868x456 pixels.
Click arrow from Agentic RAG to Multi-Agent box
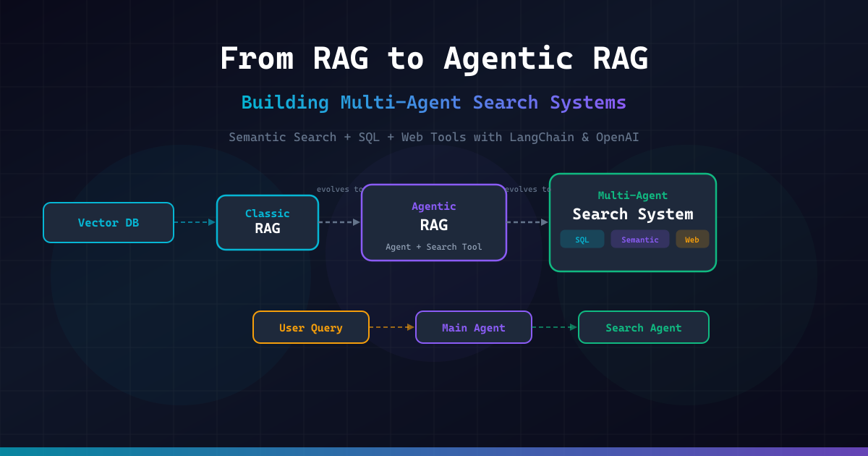click(x=527, y=222)
